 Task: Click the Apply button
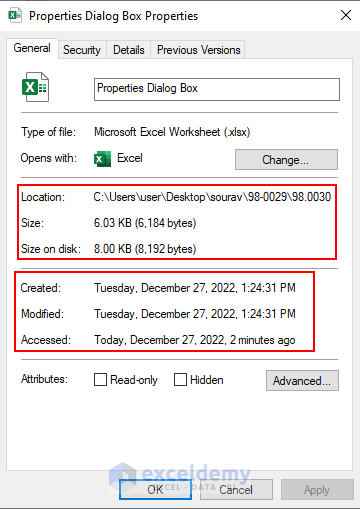coord(317,489)
